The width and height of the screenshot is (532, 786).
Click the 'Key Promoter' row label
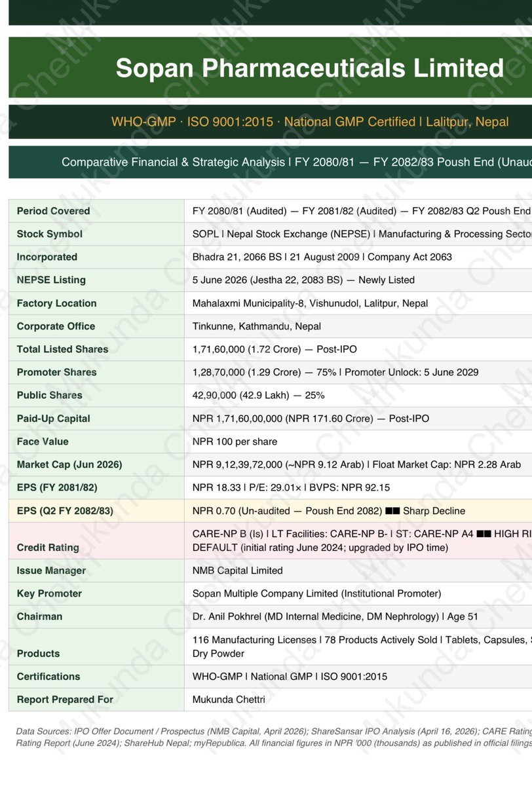coord(49,593)
